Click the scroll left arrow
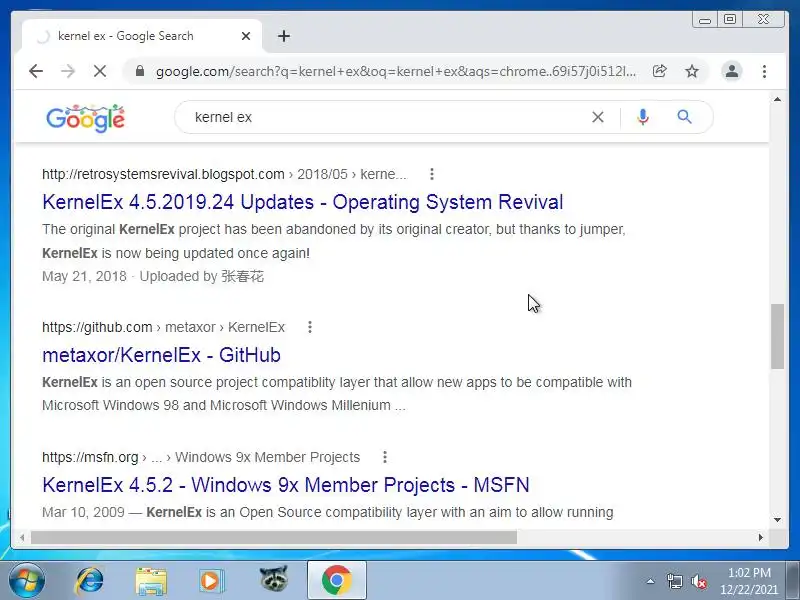This screenshot has height=600, width=800. click(22, 537)
